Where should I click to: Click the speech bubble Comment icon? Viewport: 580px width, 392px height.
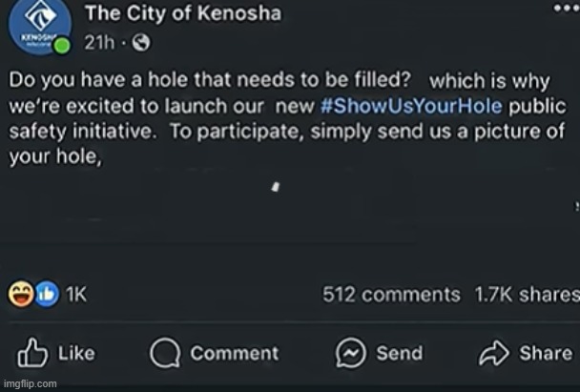click(x=165, y=354)
